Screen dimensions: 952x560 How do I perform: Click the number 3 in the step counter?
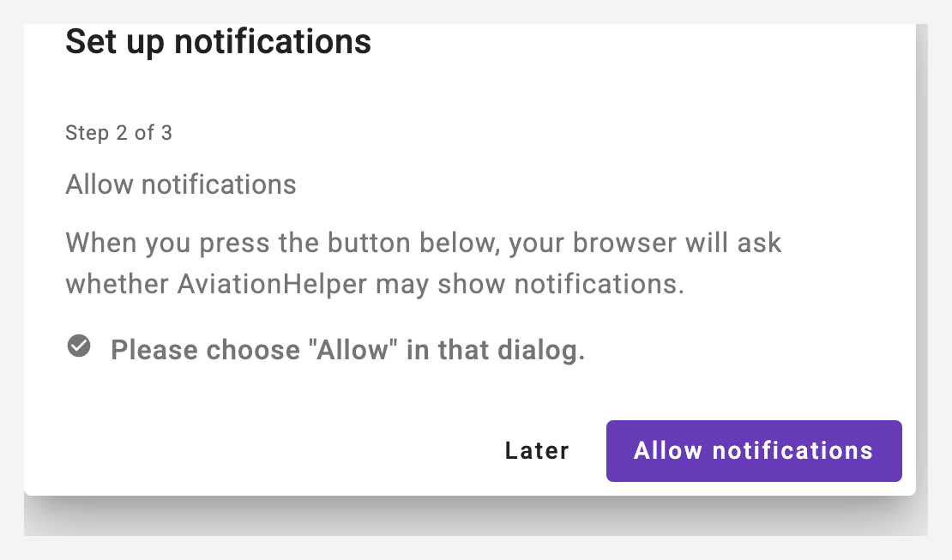[166, 132]
